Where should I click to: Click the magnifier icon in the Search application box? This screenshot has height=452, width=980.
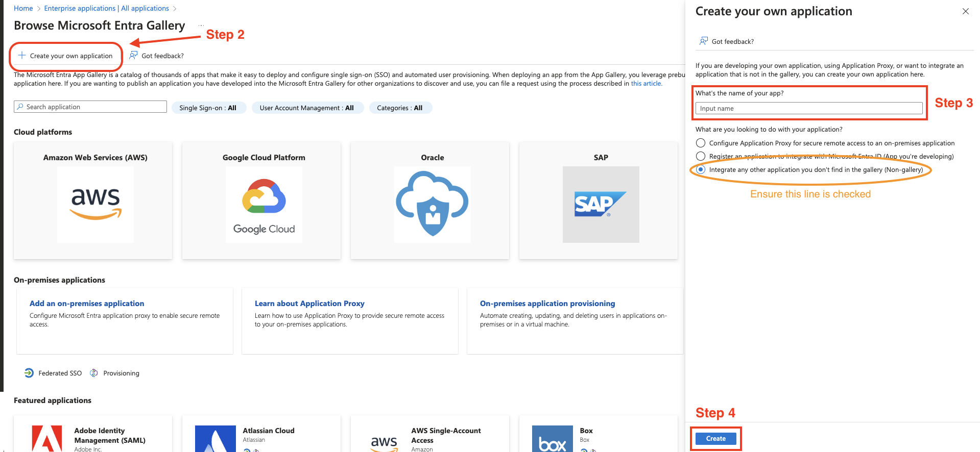(20, 107)
